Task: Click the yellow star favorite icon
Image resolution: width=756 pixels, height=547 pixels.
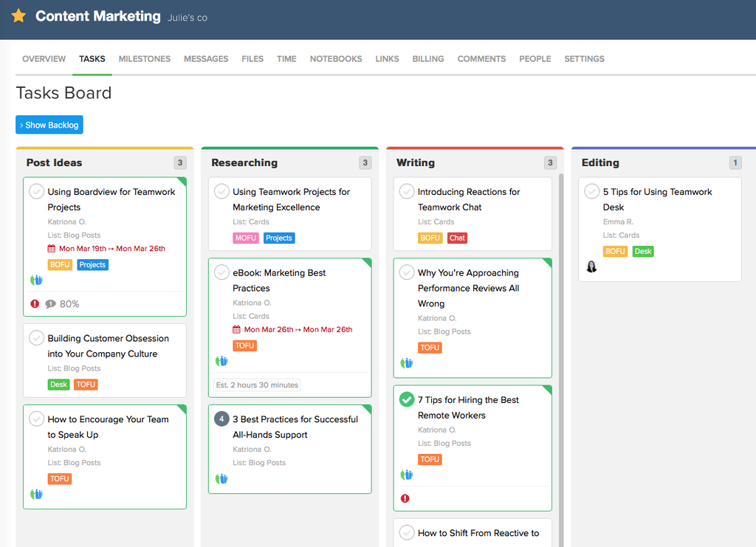Action: [18, 16]
